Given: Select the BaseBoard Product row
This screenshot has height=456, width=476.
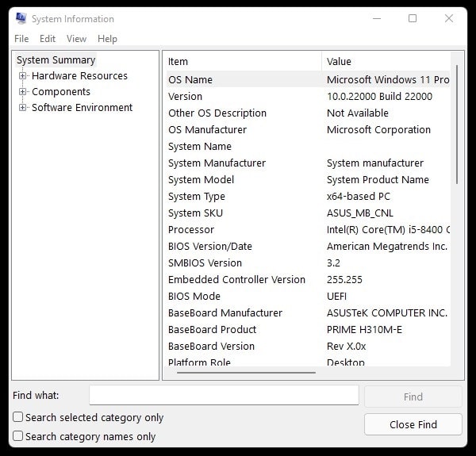Looking at the screenshot, I should [308, 329].
